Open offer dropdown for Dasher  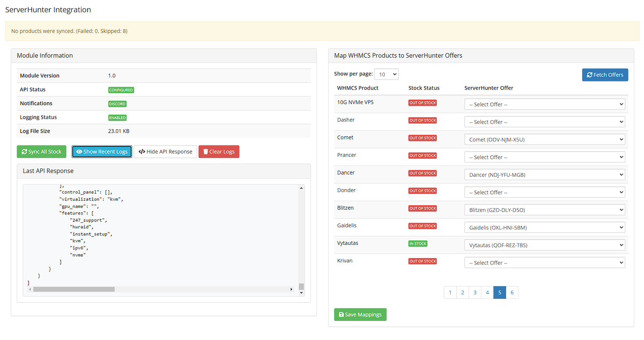pyautogui.click(x=545, y=122)
